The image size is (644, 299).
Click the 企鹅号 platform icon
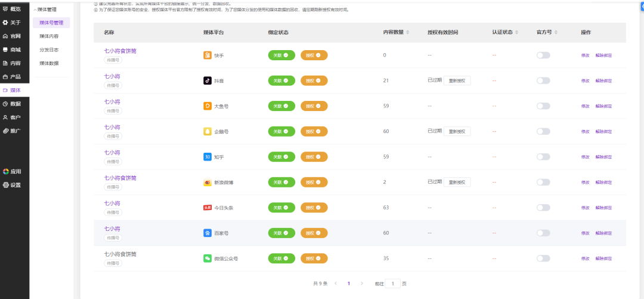click(x=208, y=131)
